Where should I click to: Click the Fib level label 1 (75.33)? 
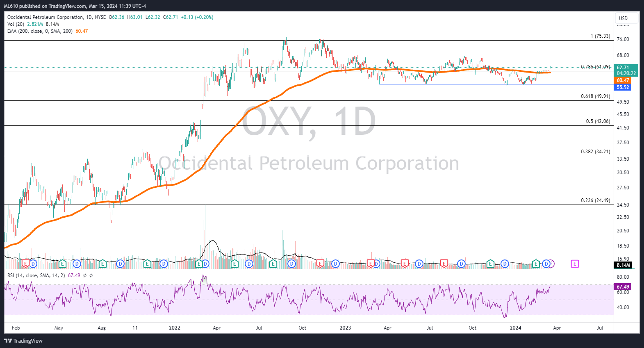(x=600, y=36)
